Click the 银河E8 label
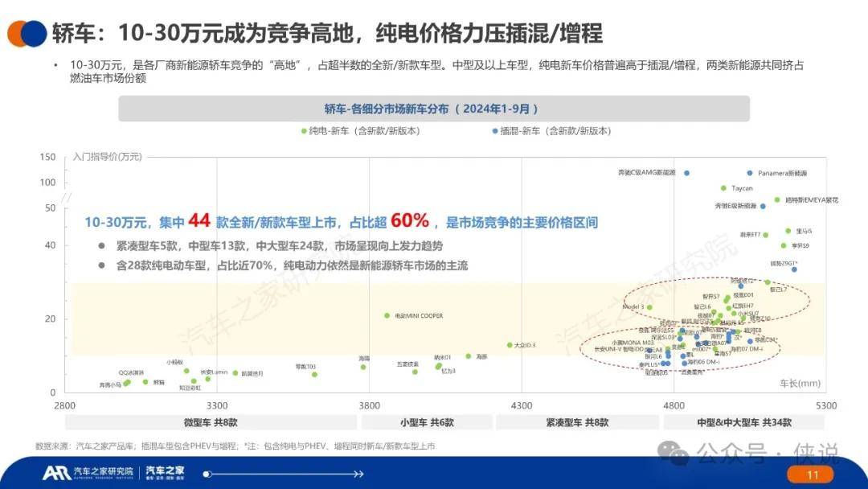Image resolution: width=868 pixels, height=489 pixels. tap(753, 331)
